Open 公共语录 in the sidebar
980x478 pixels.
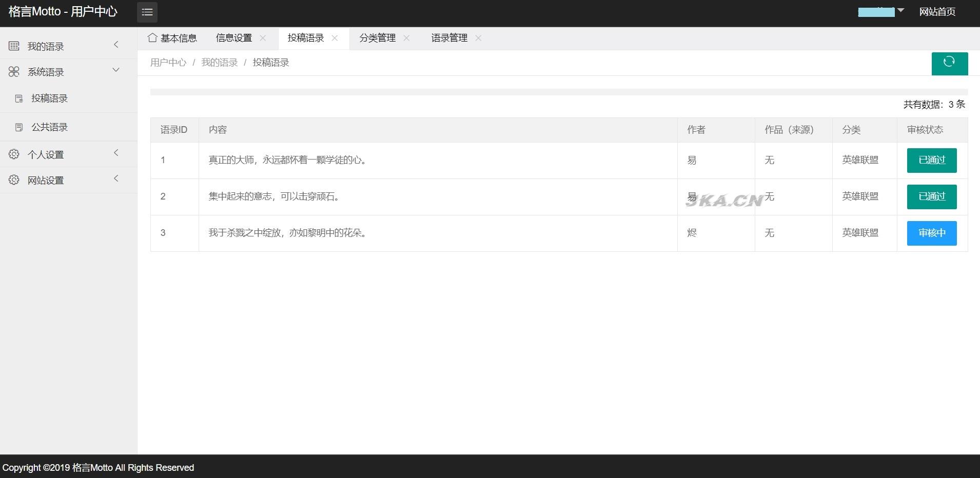click(49, 127)
